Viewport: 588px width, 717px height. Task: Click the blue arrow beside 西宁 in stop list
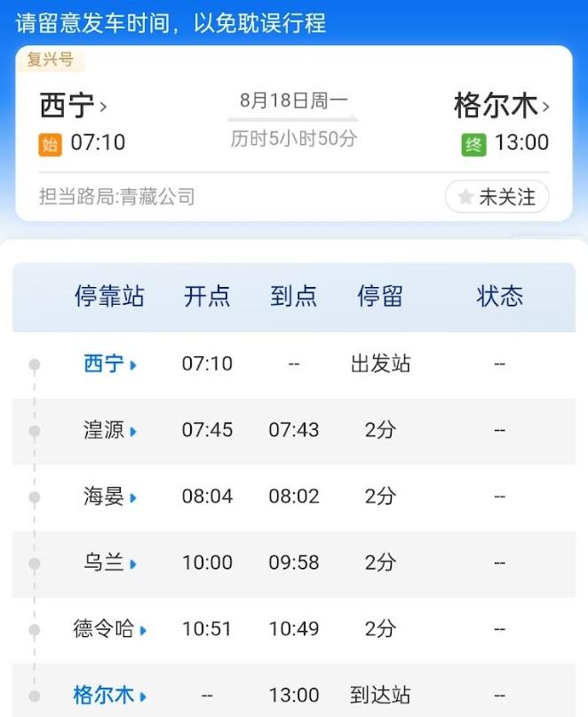[x=133, y=365]
